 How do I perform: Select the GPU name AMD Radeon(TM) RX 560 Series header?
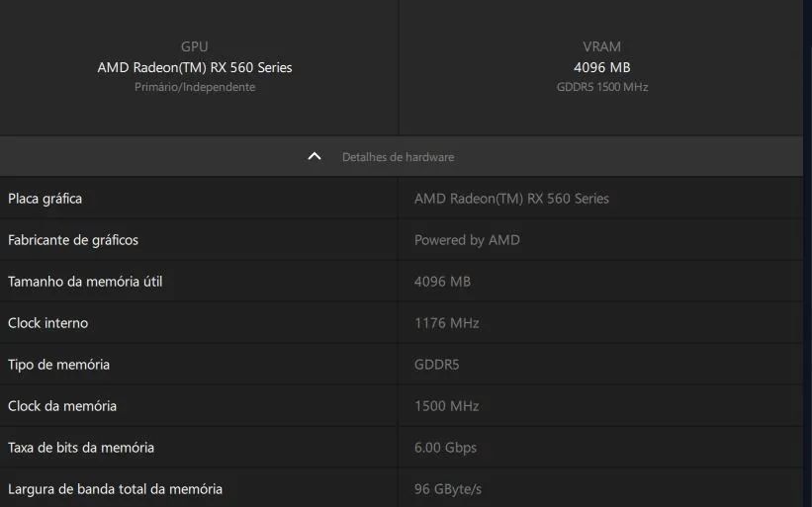click(x=195, y=68)
